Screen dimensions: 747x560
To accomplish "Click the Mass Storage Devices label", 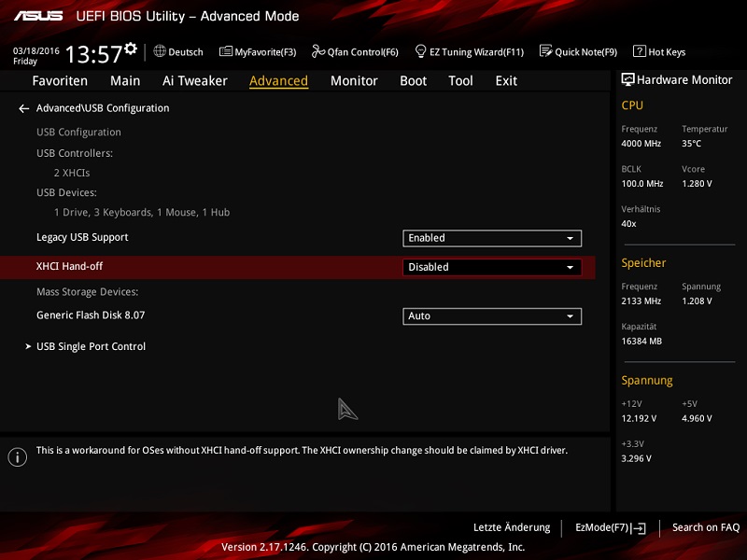I will point(87,292).
